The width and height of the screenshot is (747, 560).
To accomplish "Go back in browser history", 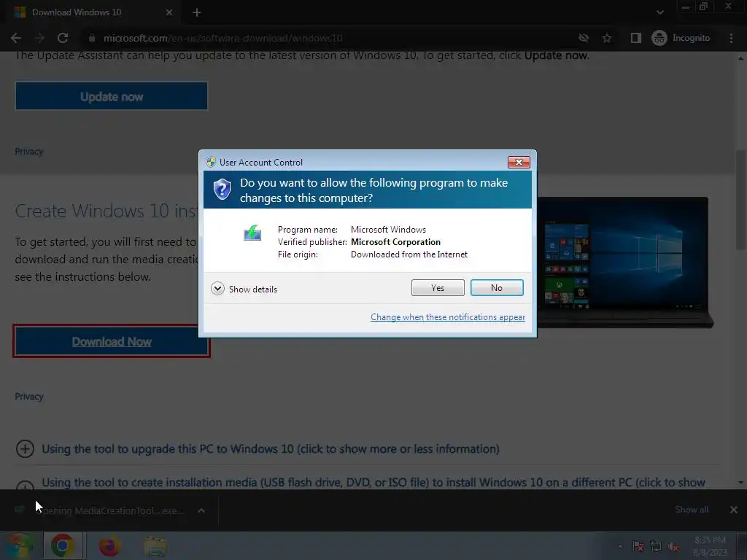I will [16, 38].
